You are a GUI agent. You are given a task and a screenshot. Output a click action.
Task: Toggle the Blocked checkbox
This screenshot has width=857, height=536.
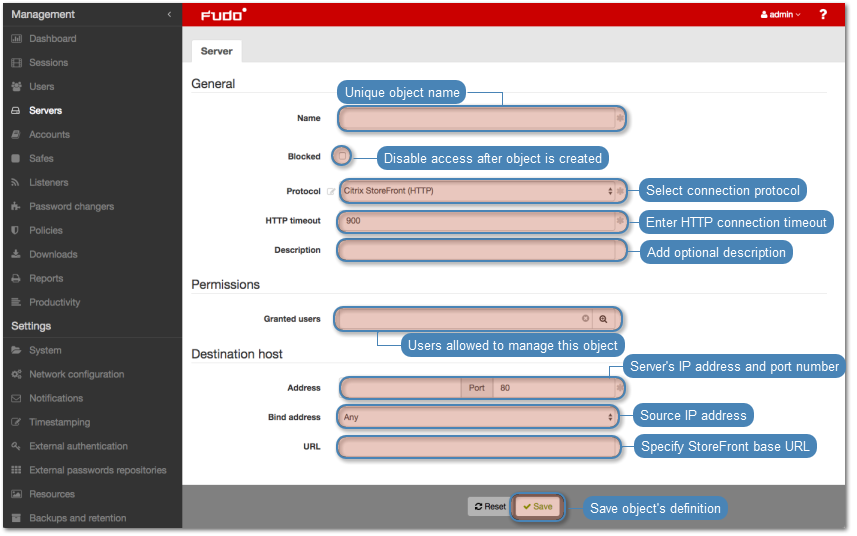[342, 156]
